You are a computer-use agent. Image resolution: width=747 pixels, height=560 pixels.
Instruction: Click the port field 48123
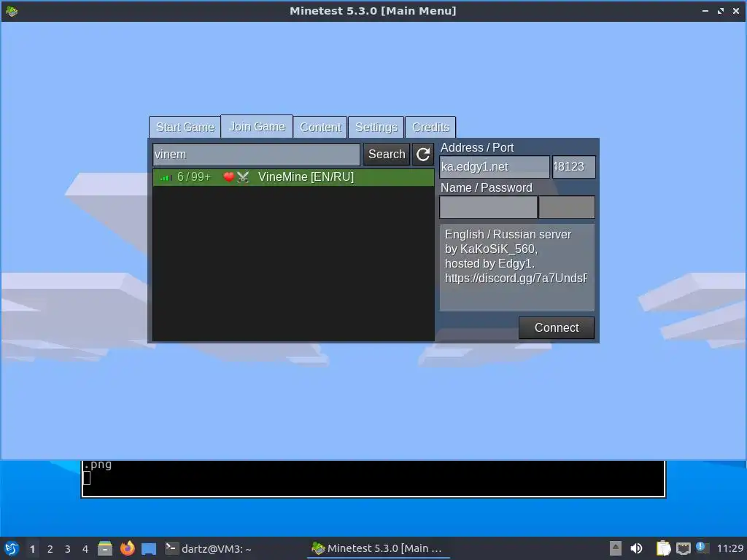coord(573,167)
